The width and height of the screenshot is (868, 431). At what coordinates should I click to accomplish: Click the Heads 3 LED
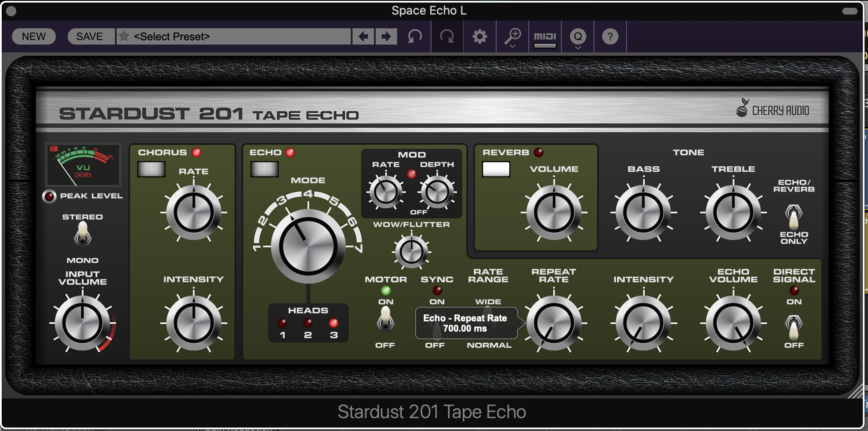(x=334, y=323)
